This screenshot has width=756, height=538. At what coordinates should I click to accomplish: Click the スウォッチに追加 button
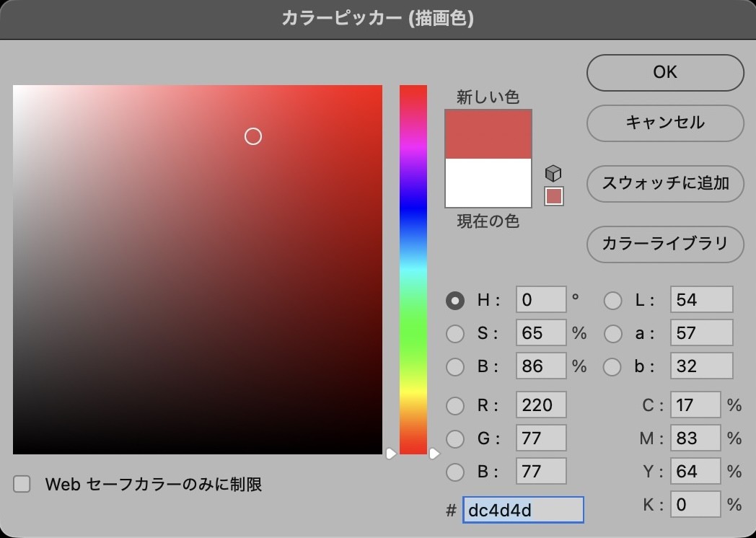click(665, 184)
